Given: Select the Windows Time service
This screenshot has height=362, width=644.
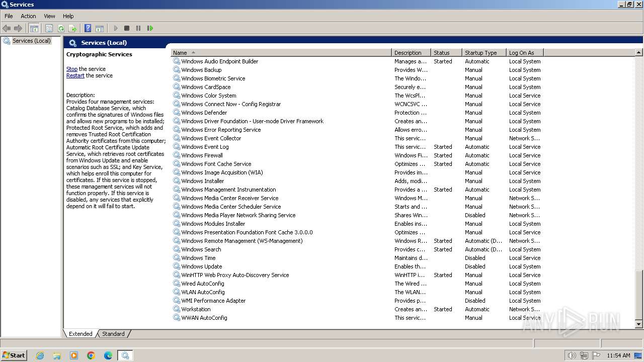Looking at the screenshot, I should click(198, 258).
